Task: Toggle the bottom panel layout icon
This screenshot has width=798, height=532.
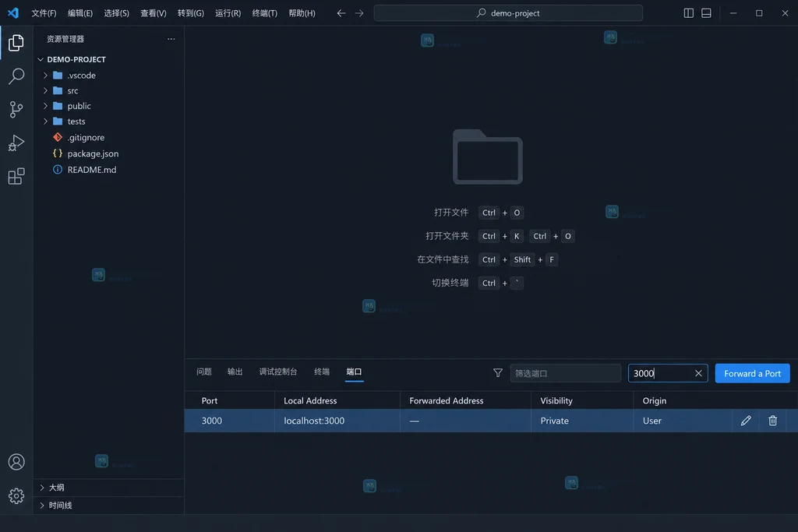Action: pos(706,13)
